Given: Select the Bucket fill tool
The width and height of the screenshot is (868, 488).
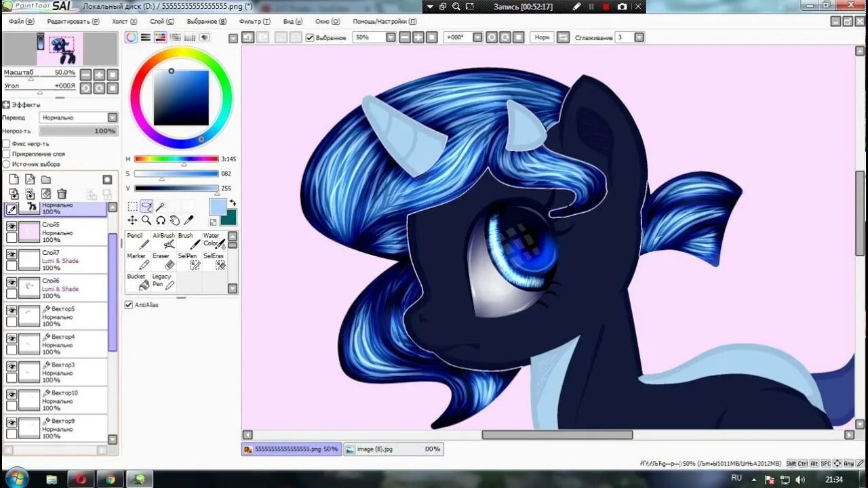Looking at the screenshot, I should 138,281.
